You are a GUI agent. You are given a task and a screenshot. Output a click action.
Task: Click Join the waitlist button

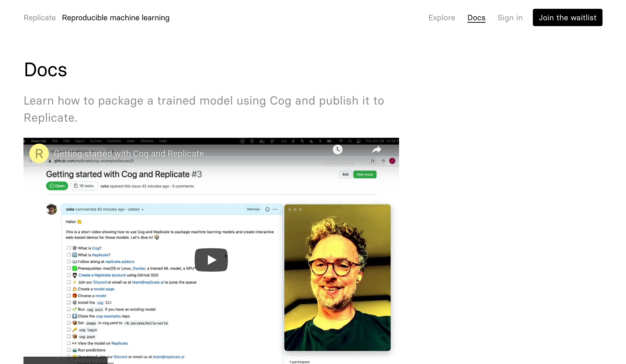[x=567, y=18]
